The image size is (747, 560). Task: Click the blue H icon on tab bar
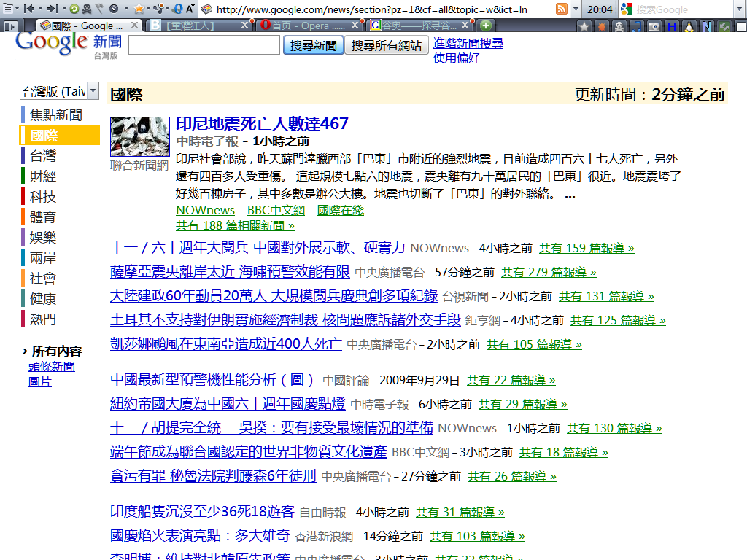tap(672, 27)
